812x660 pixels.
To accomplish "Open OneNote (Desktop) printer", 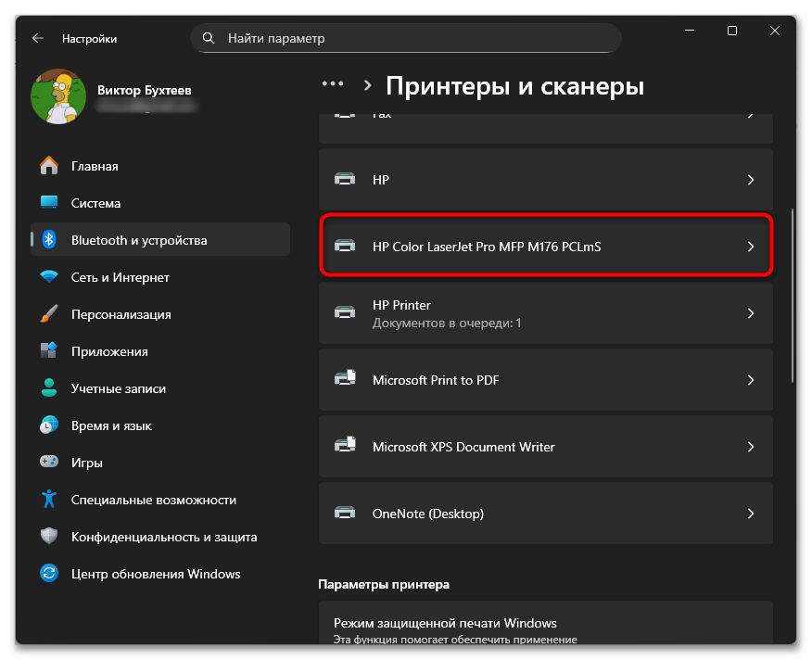I will click(x=546, y=514).
